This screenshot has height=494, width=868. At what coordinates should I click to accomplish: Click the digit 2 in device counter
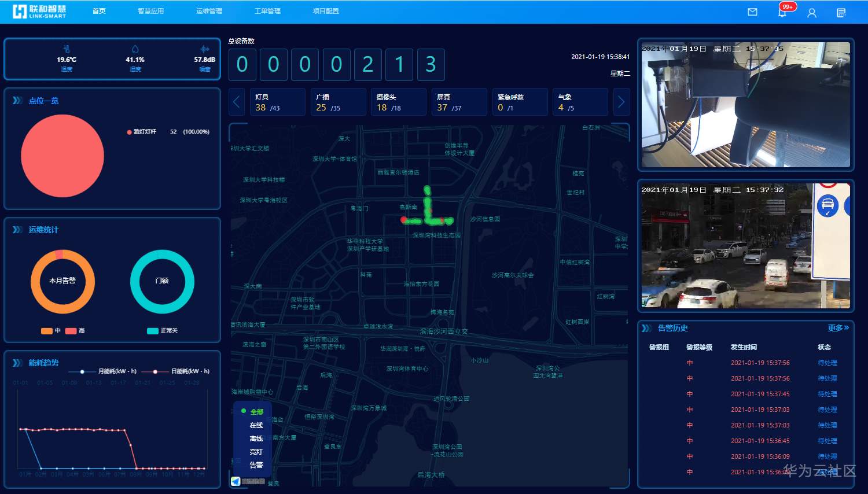368,64
